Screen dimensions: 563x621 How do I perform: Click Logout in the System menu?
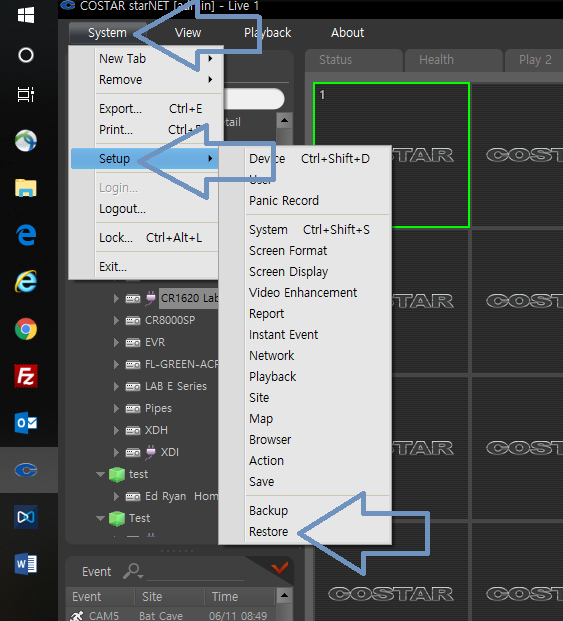coord(122,209)
